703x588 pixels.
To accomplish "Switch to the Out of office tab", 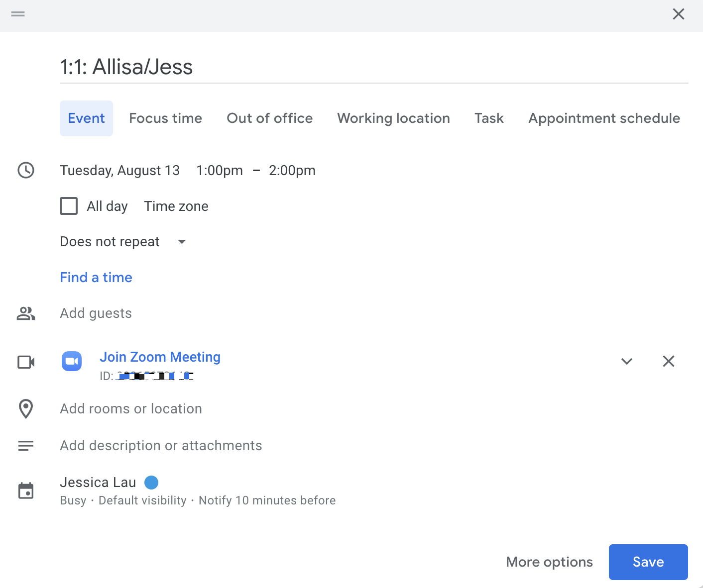I will 269,118.
